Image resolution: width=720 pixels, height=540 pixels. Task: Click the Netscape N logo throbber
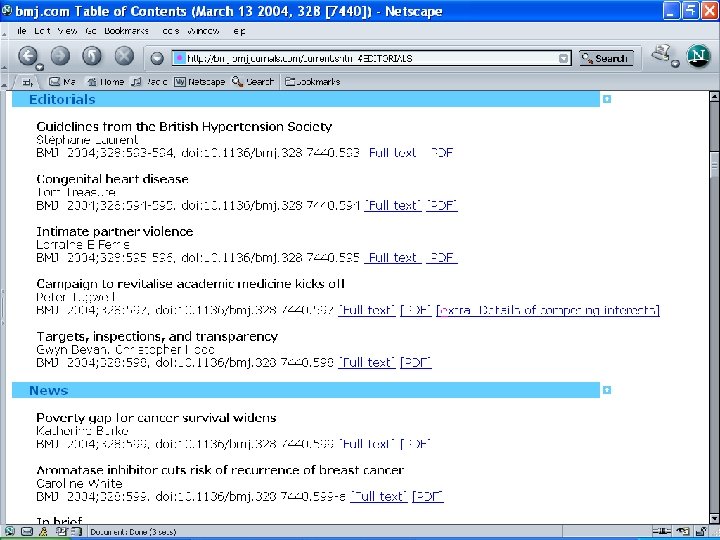click(698, 56)
